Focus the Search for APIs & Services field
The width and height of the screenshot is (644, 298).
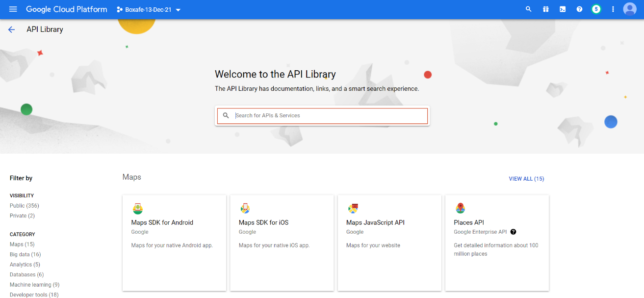[329, 116]
